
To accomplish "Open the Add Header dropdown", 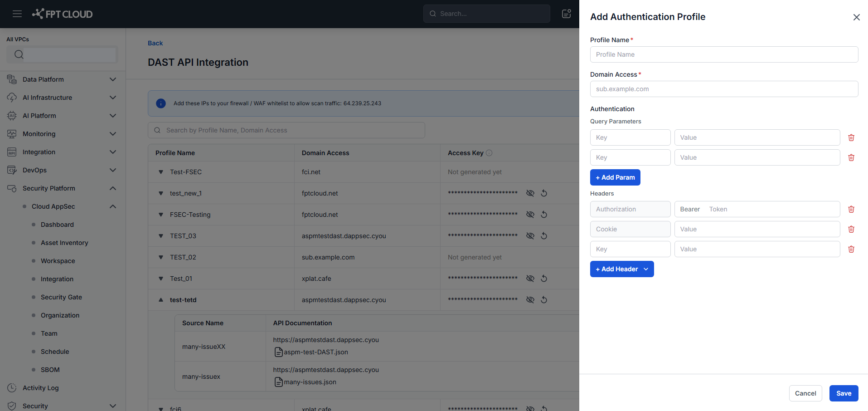I will (622, 269).
